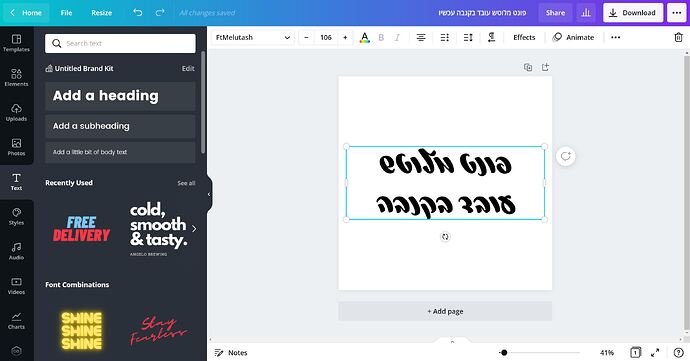
Task: Enter fullscreen present mode
Action: tap(655, 353)
